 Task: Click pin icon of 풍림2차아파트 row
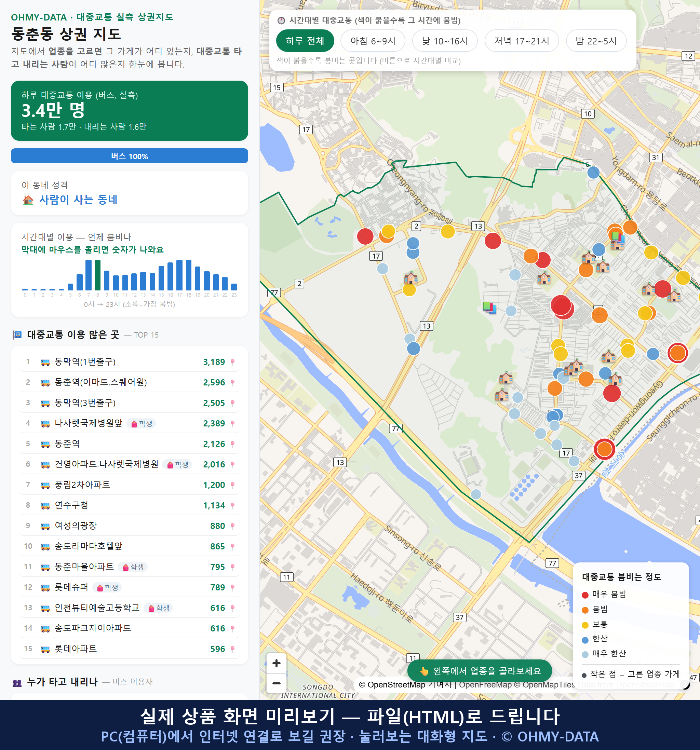click(x=232, y=485)
